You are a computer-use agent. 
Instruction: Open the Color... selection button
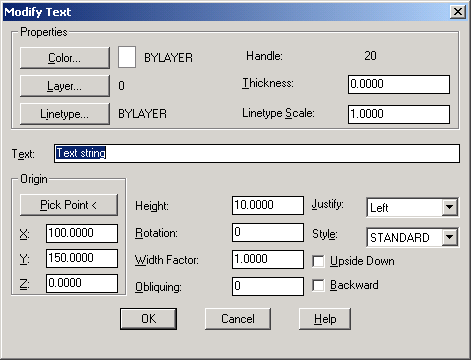[65, 58]
